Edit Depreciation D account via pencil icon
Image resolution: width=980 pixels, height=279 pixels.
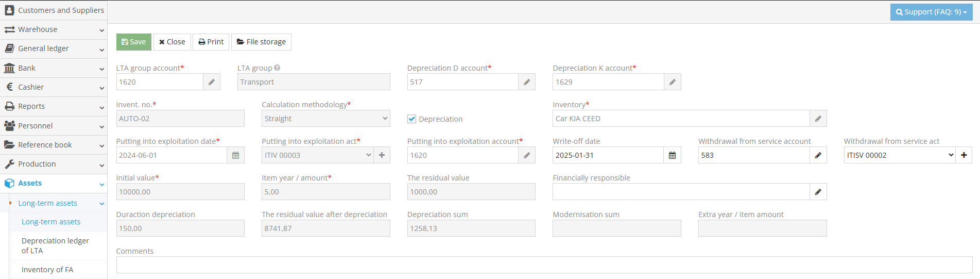point(526,82)
